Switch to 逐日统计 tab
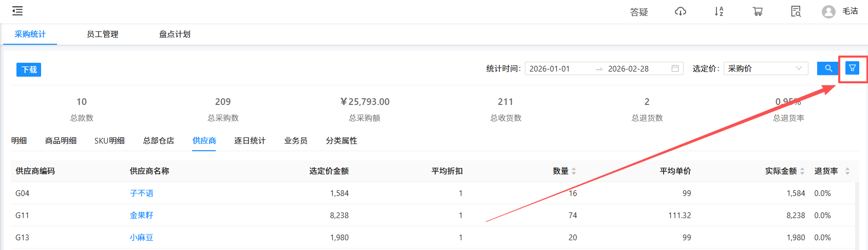 [x=250, y=141]
